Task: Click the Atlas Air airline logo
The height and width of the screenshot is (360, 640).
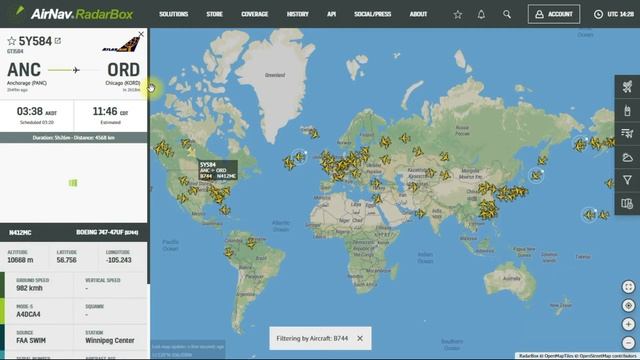Action: 121,44
